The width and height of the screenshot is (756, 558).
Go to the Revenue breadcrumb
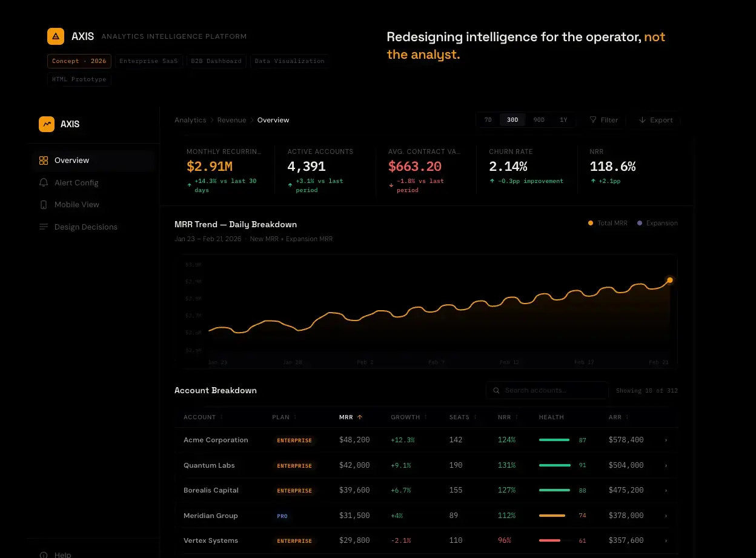tap(231, 120)
